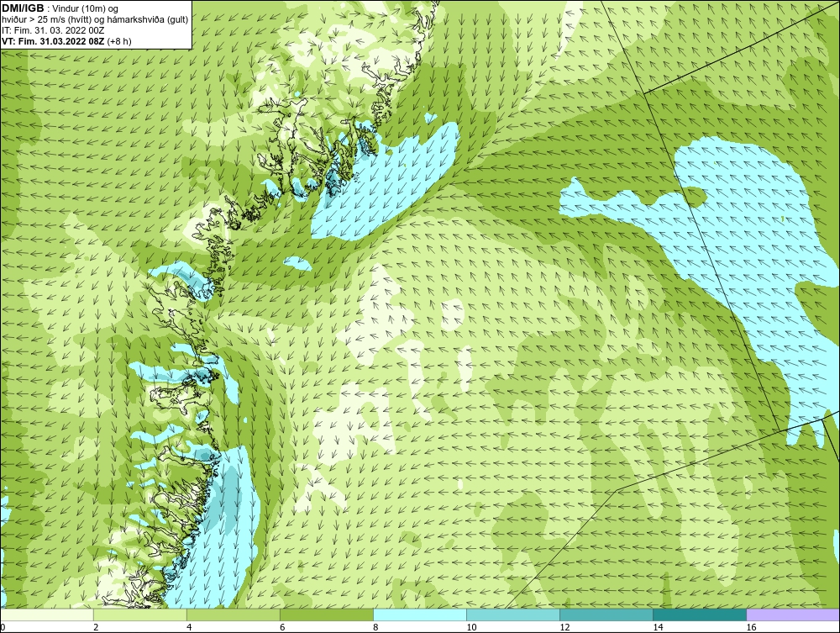Click the purple swatch above 16 m/s
Viewport: 840px width, 633px height.
[793, 615]
